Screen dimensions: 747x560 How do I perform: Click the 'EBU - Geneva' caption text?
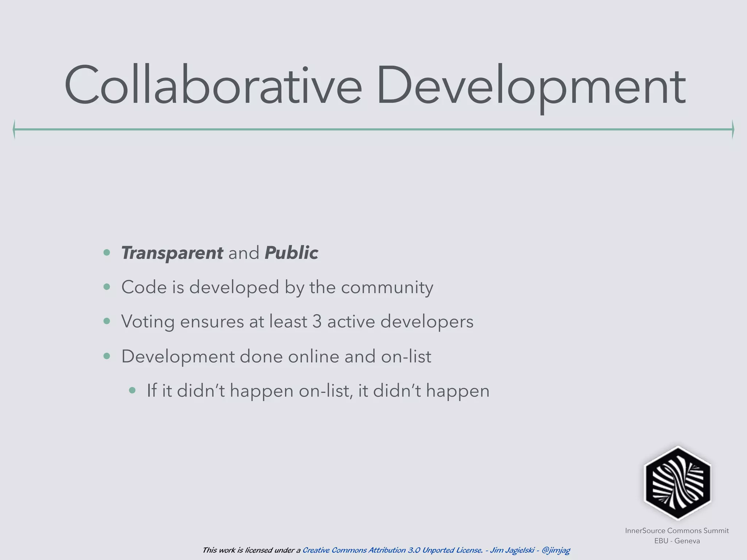[677, 541]
